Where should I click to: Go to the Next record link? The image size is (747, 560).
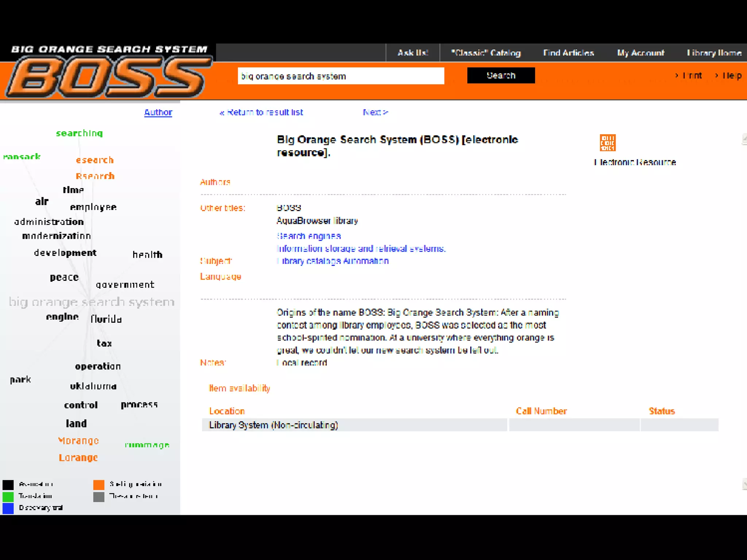coord(375,112)
